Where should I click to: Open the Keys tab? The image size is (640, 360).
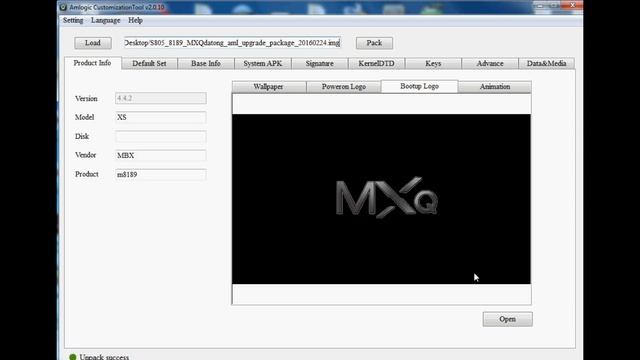(433, 63)
